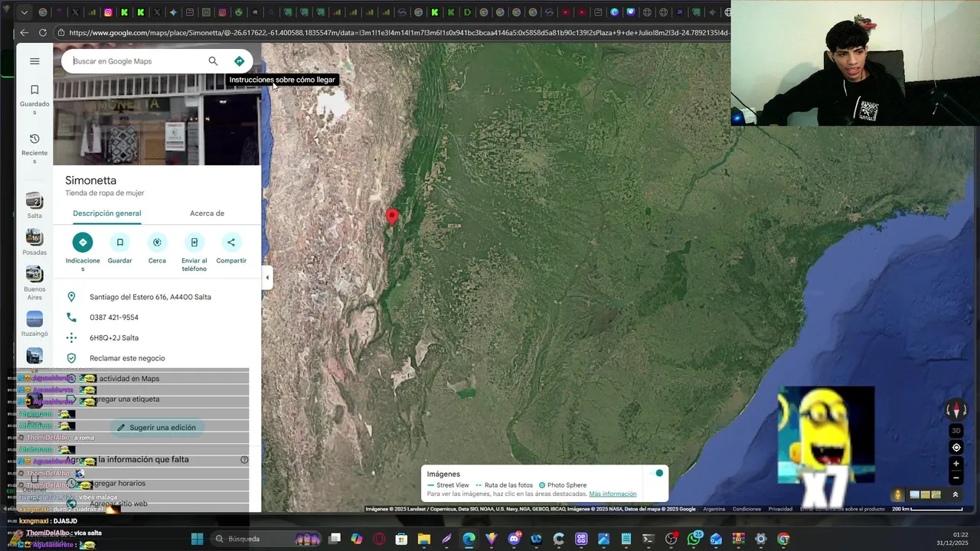Click the Privacidad footer link
The height and width of the screenshot is (551, 980).
[x=780, y=509]
